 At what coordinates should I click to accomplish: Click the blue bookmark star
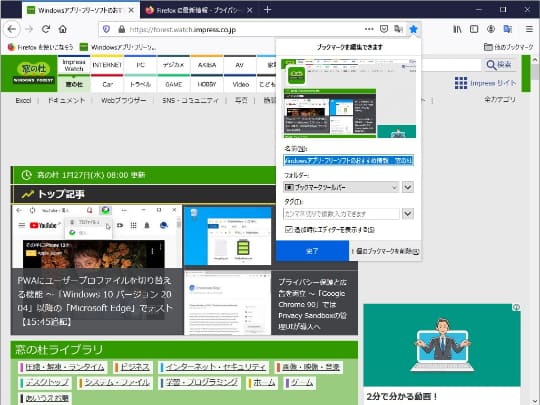(x=414, y=29)
